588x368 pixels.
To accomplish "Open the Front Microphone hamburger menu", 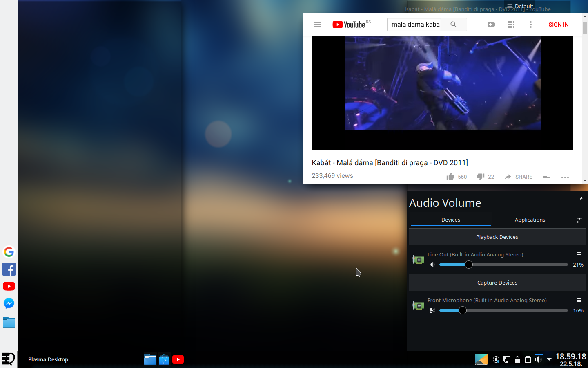I will [579, 300].
